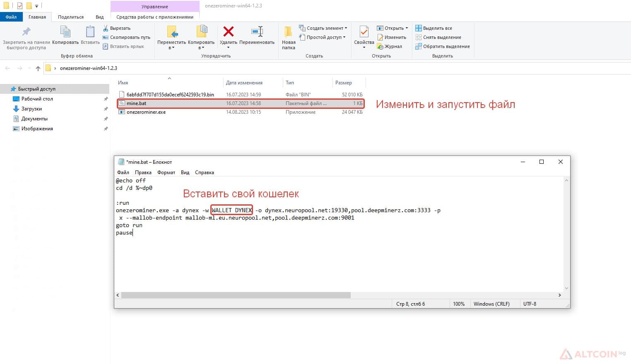
Task: Cut selection with Вырезать
Action: pyautogui.click(x=117, y=28)
